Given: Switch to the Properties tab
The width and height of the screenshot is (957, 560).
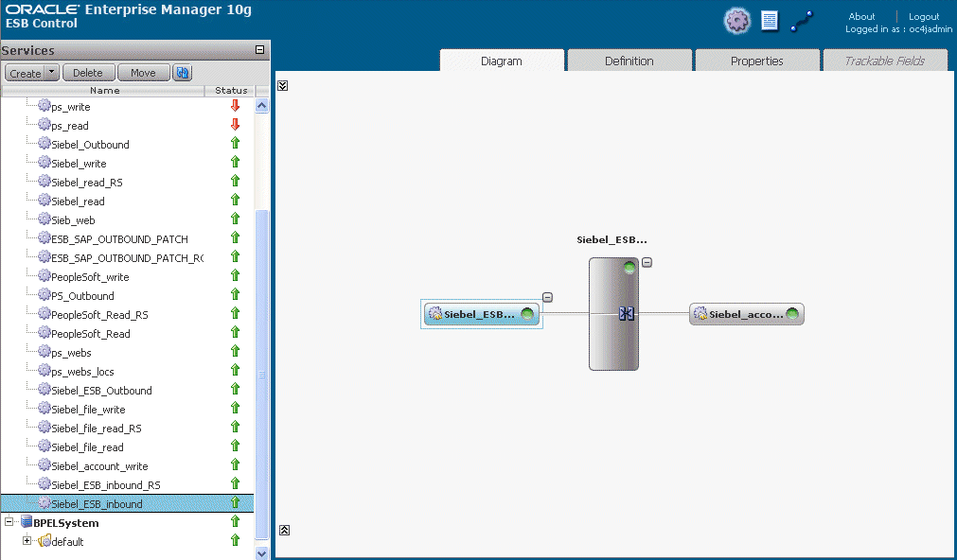Looking at the screenshot, I should click(x=757, y=61).
